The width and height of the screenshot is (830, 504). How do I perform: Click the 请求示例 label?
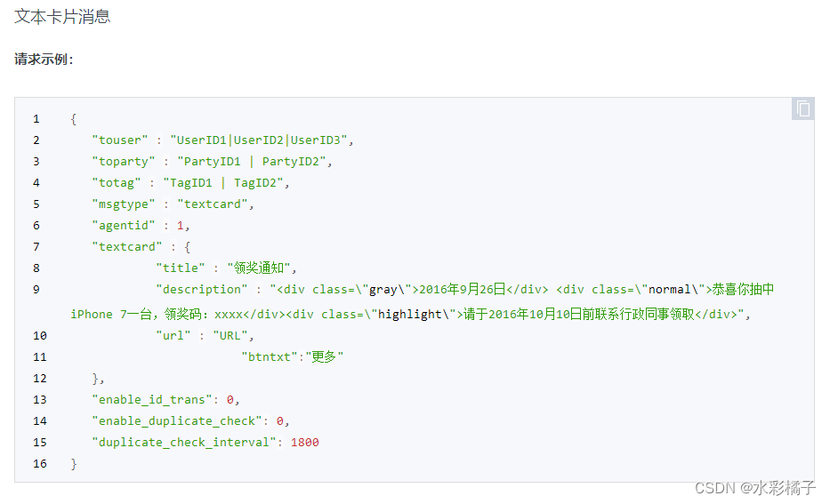[x=44, y=60]
